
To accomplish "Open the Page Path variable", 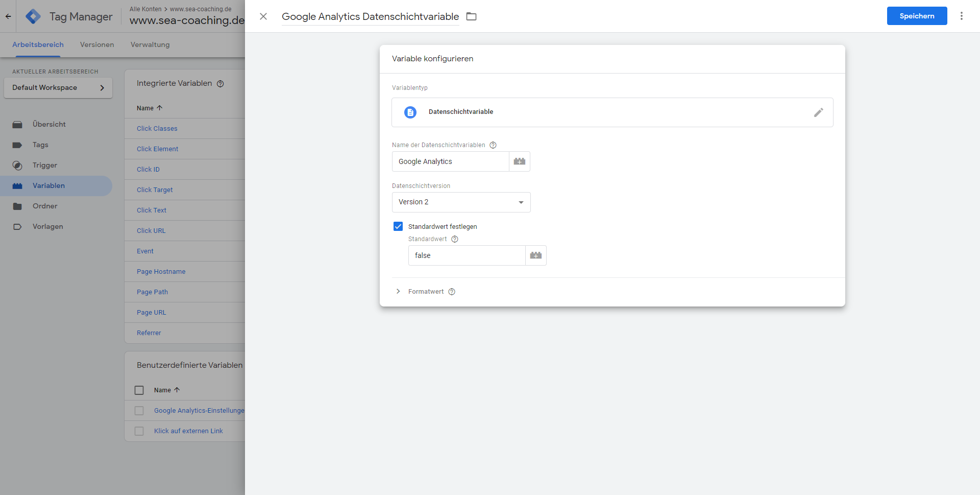I will point(152,292).
